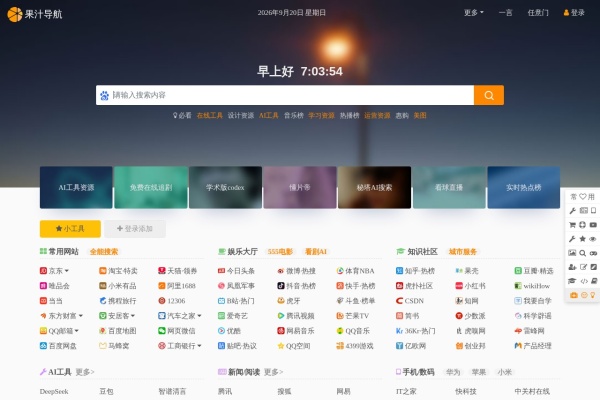Image resolution: width=600 pixels, height=400 pixels.
Task: Open the 实时热点榜 card
Action: [523, 188]
